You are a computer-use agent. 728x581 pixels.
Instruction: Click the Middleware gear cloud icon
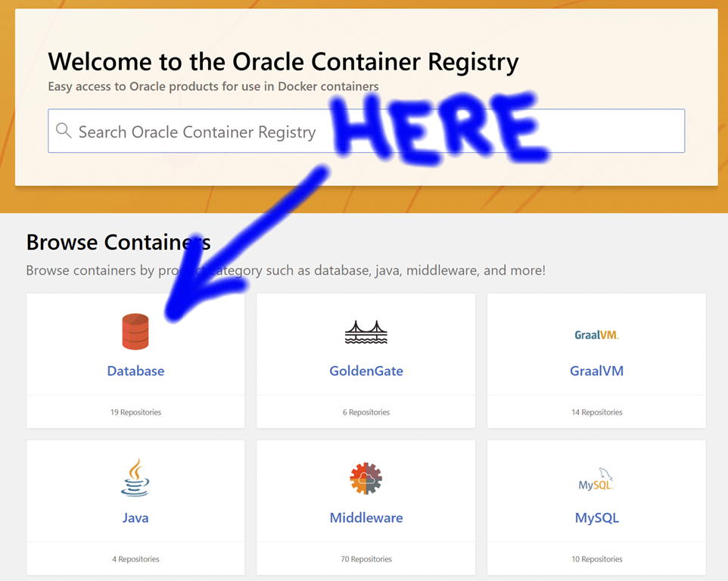pos(366,478)
